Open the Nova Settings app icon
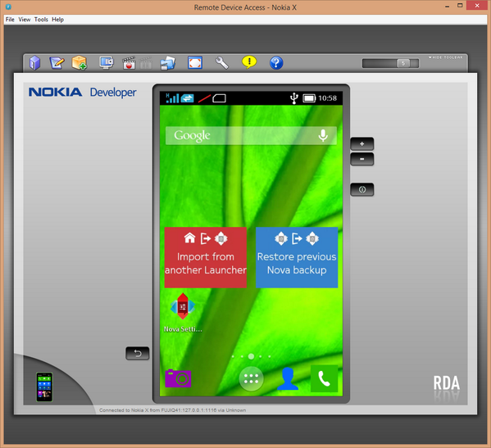Viewport: 491px width, 448px height. pos(183,312)
